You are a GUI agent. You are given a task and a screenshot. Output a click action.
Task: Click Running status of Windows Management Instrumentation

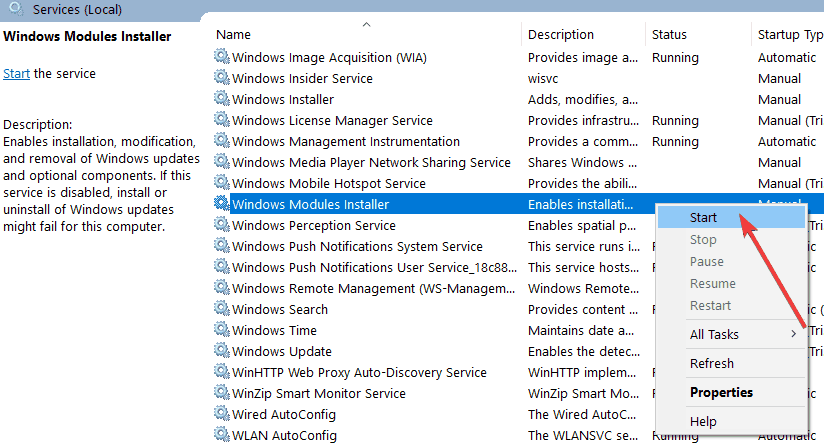(675, 141)
